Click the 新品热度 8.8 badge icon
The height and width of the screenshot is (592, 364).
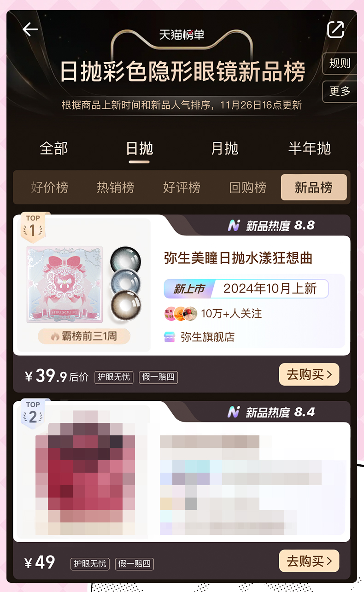click(x=234, y=225)
